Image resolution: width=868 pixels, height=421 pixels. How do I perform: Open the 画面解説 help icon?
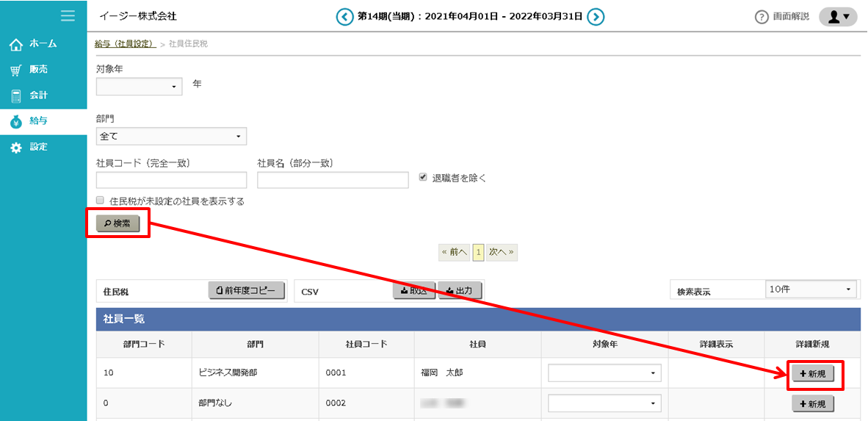click(x=762, y=17)
